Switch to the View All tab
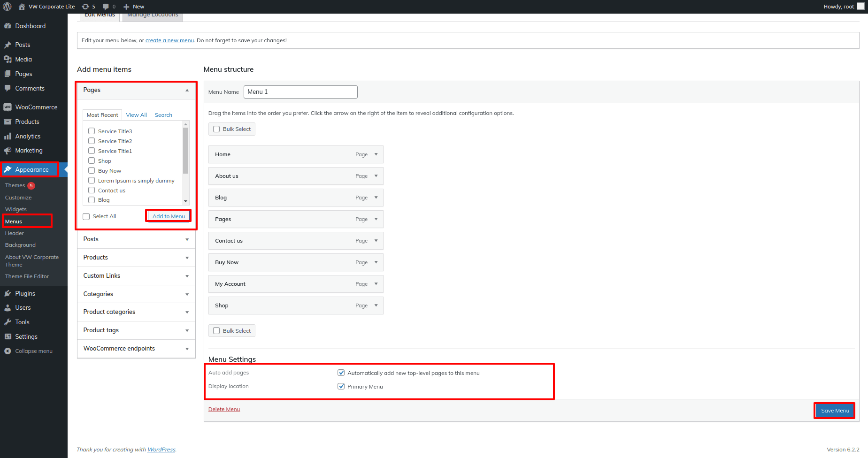Screen dimensions: 868x458 (x=136, y=115)
